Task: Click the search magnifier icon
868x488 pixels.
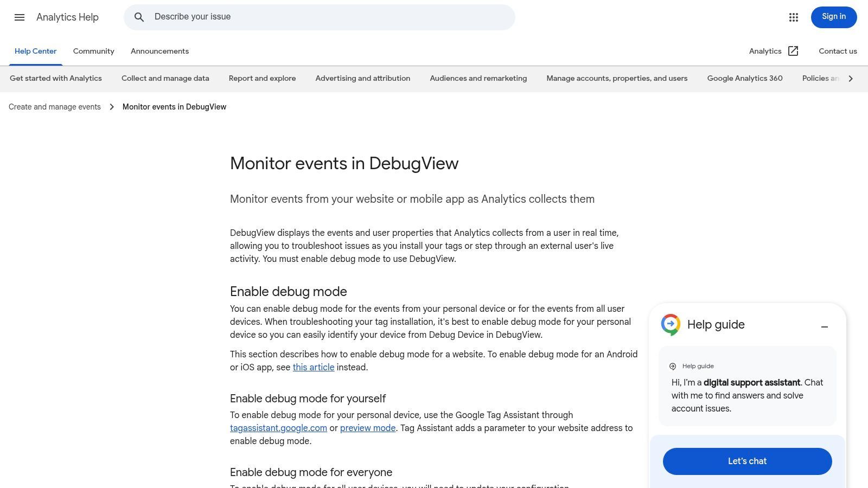Action: click(139, 17)
